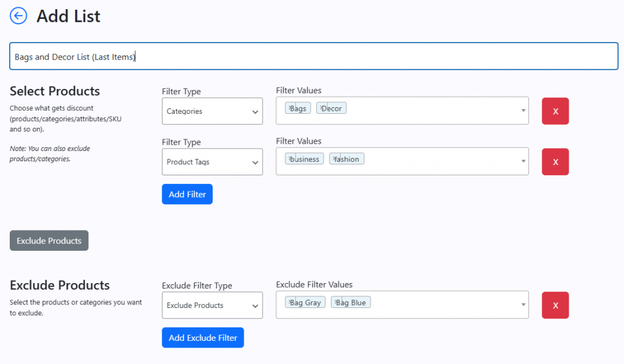Remove the Decor tag from filter values
624x364 pixels.
tap(321, 108)
